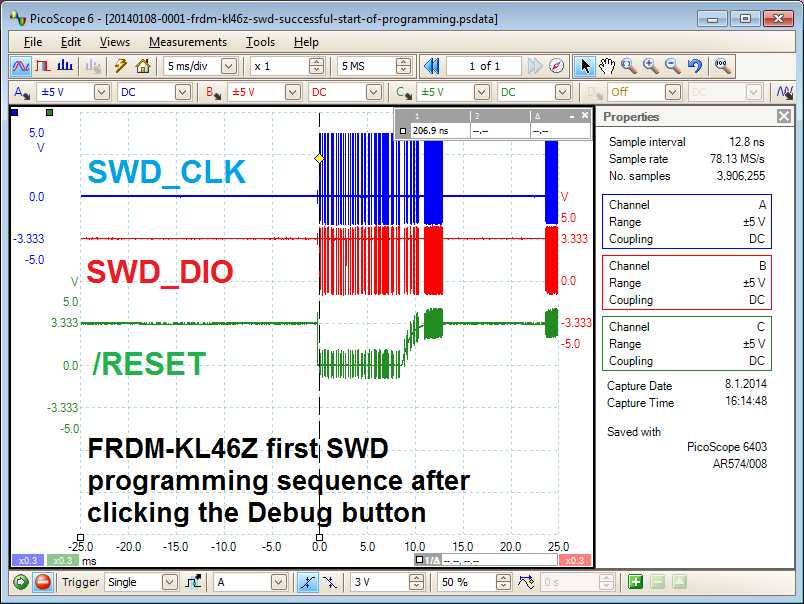Stop capture with the red stop button
This screenshot has height=604, width=804.
[x=43, y=582]
